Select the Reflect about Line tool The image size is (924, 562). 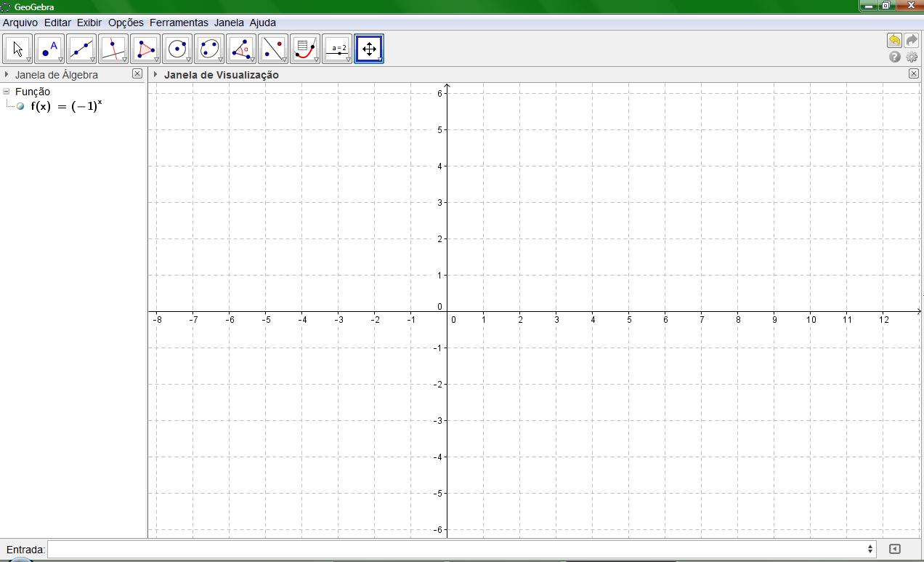(x=273, y=49)
